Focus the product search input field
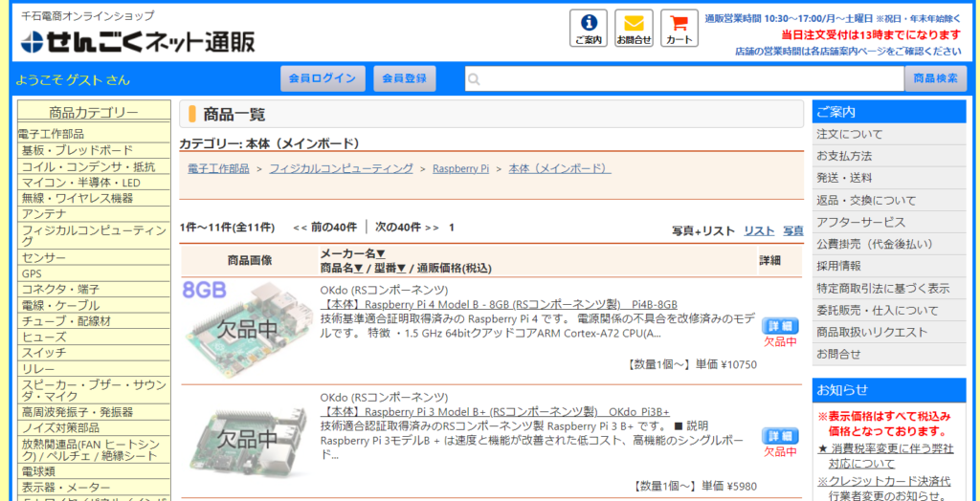The width and height of the screenshot is (980, 501). click(684, 78)
